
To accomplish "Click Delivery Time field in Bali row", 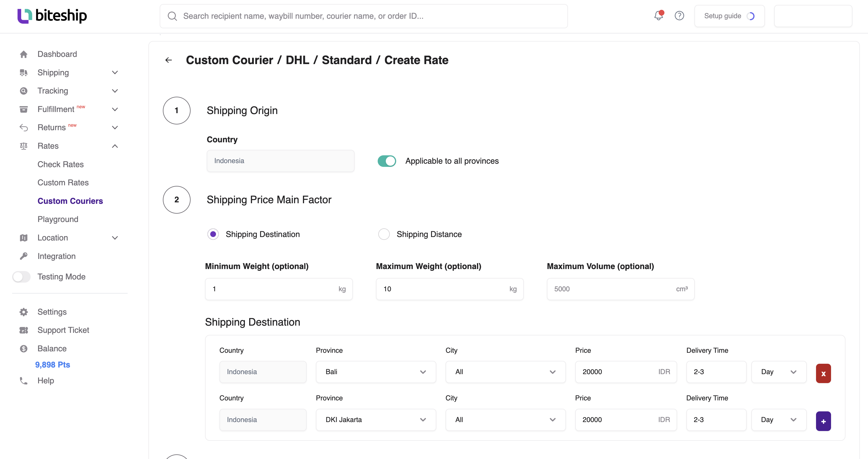I will 716,372.
